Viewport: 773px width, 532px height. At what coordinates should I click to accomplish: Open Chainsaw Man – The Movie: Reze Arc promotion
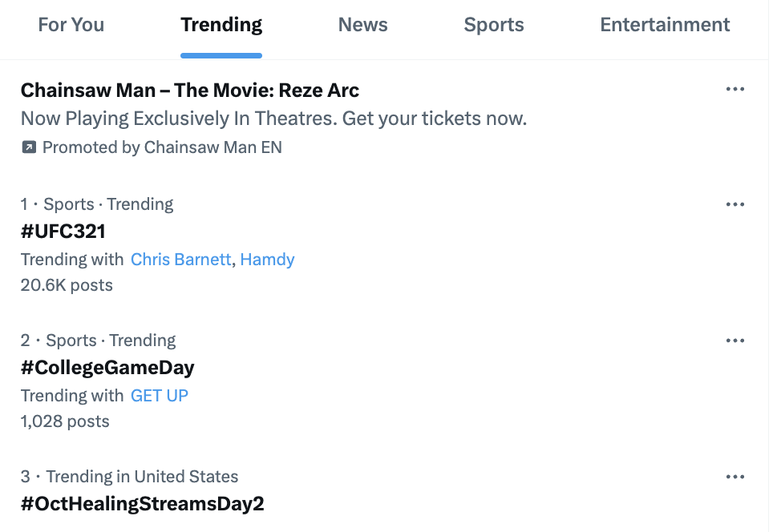pyautogui.click(x=190, y=90)
